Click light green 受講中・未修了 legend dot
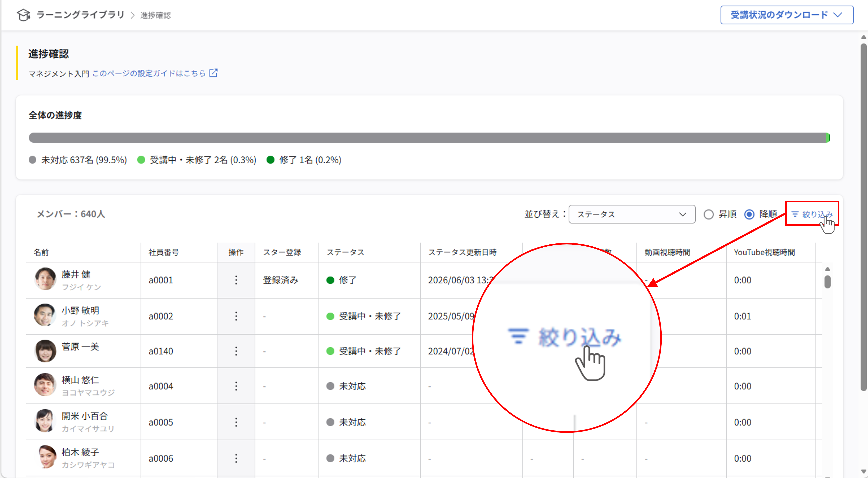The image size is (868, 478). click(x=141, y=159)
